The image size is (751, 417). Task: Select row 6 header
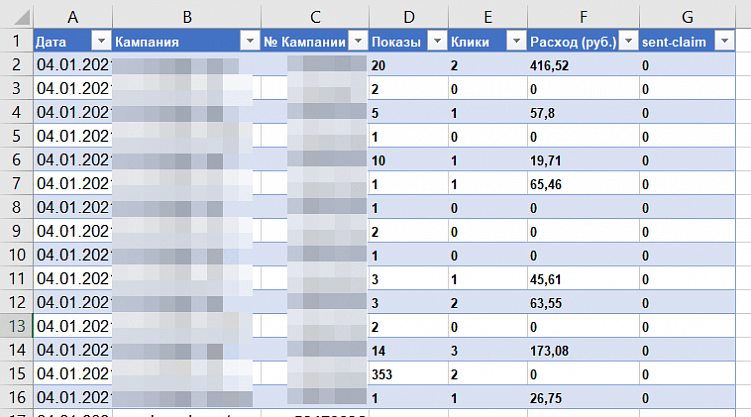[x=16, y=159]
